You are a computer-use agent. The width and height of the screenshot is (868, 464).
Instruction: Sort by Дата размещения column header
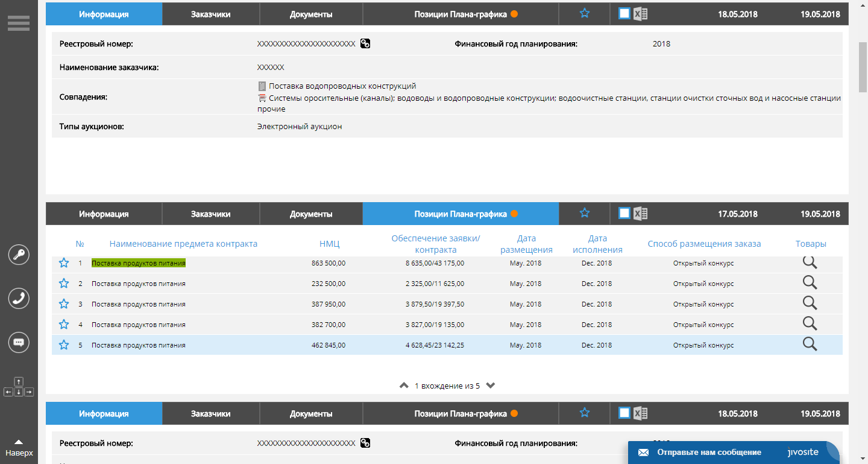(526, 244)
